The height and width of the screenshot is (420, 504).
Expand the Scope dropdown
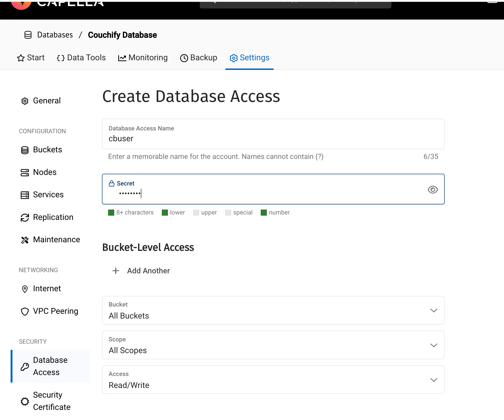tap(273, 345)
